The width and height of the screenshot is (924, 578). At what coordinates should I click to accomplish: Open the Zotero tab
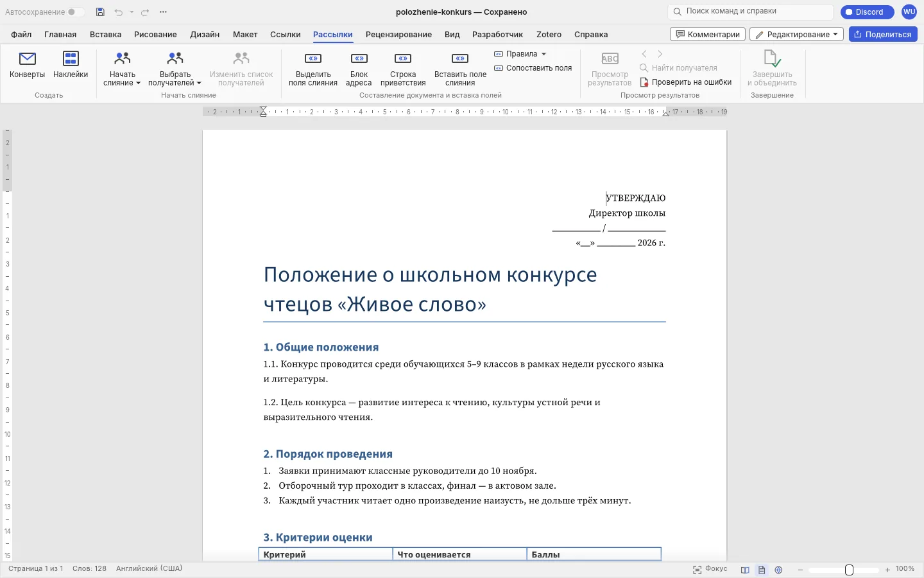pyautogui.click(x=549, y=35)
